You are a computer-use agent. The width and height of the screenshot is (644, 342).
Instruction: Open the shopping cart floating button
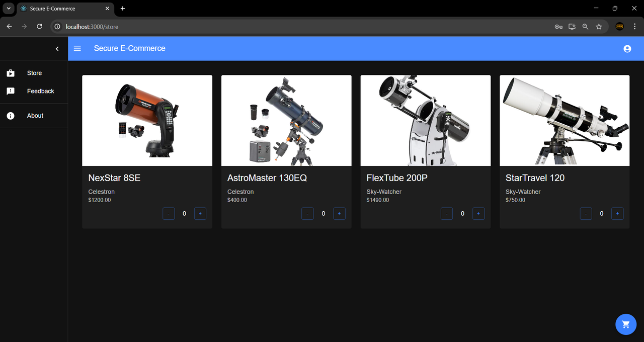click(x=626, y=324)
